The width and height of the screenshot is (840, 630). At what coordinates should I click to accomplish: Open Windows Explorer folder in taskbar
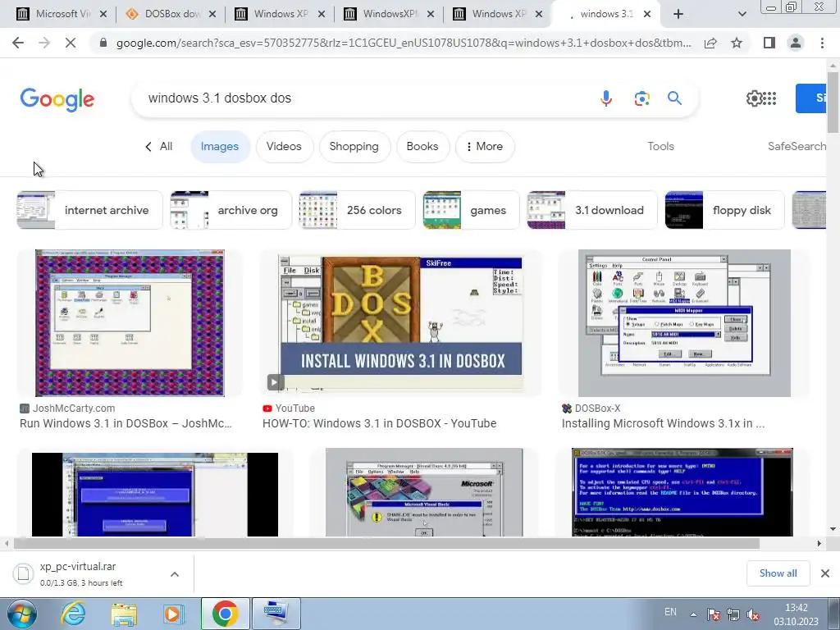(x=124, y=614)
